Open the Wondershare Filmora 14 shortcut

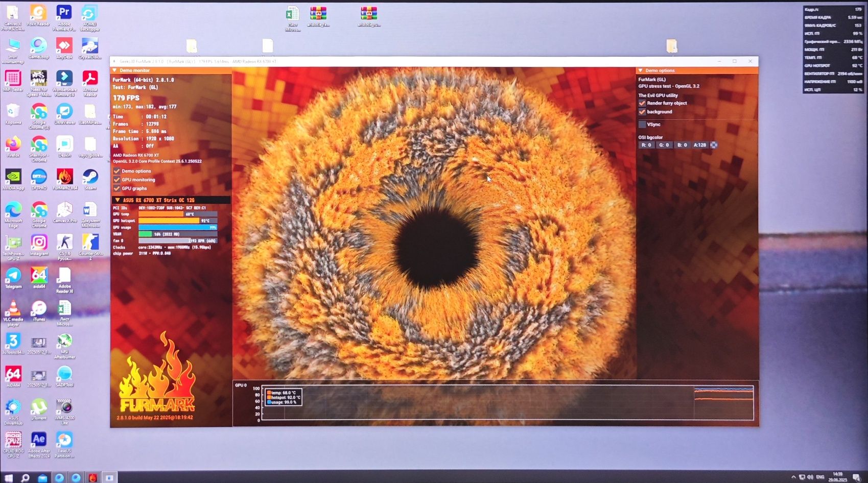64,83
